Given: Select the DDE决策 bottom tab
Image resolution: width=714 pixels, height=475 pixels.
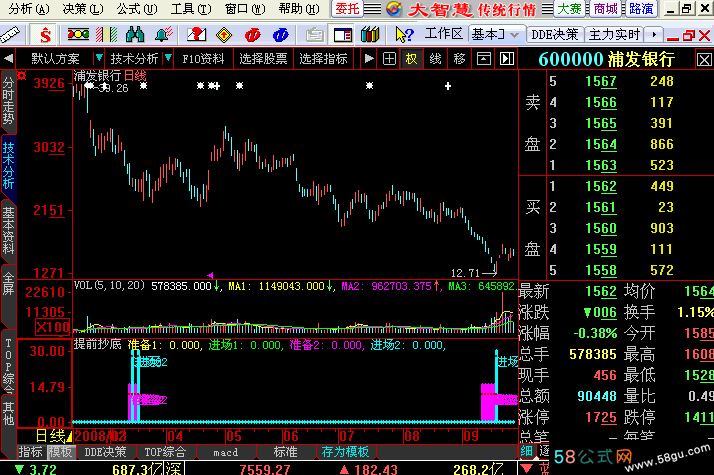Looking at the screenshot, I should point(105,452).
